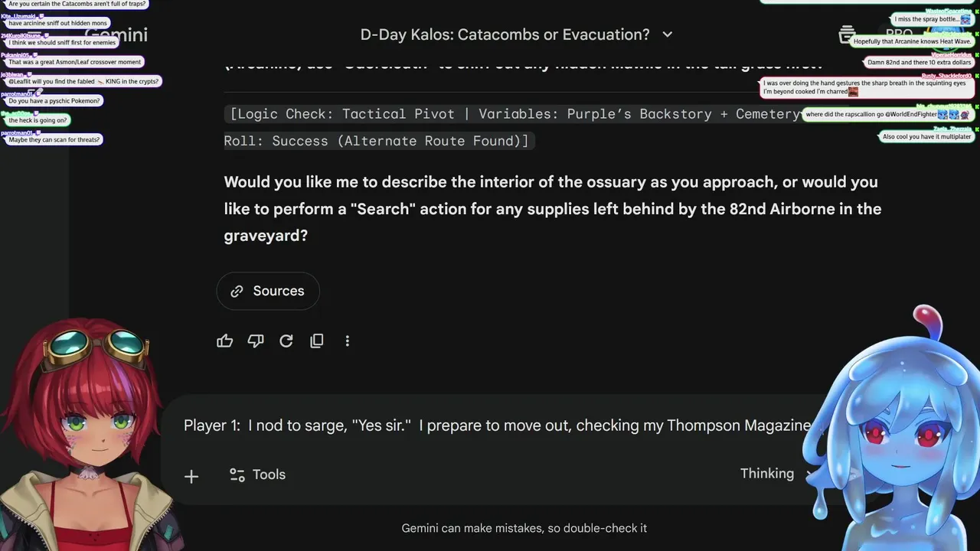Click into the Player 1 prompt text field

click(x=490, y=425)
